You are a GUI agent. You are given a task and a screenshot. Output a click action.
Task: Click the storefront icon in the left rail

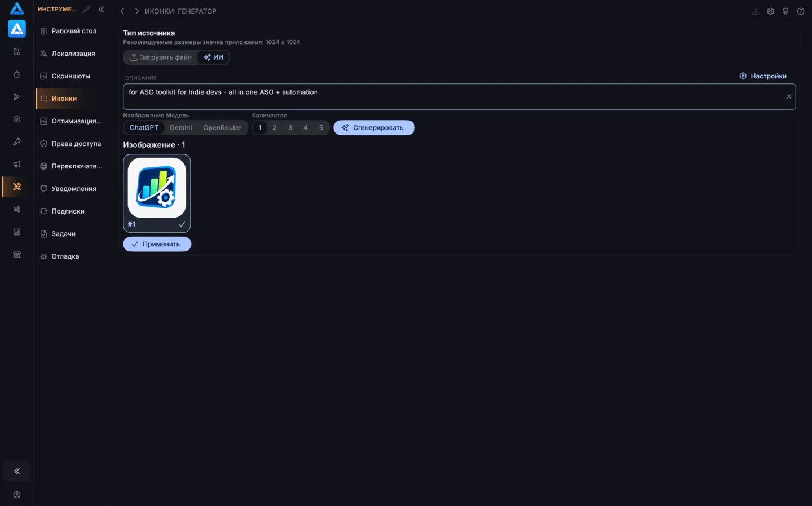point(17,255)
